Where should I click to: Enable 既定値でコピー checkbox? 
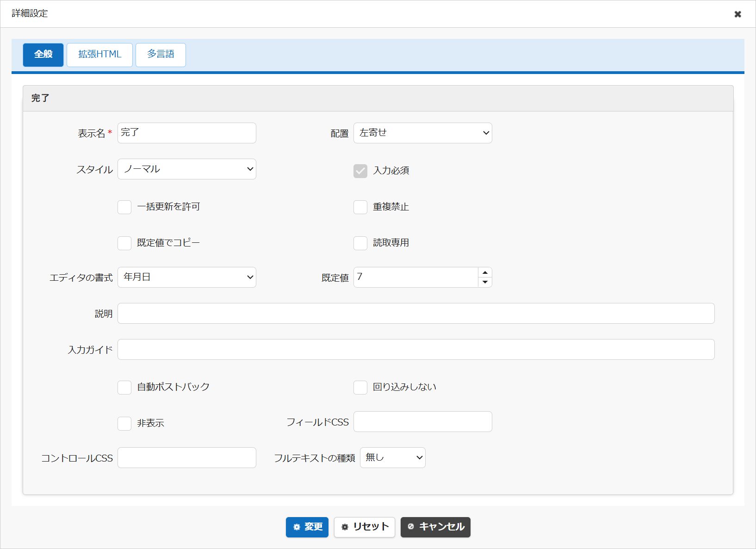(124, 243)
